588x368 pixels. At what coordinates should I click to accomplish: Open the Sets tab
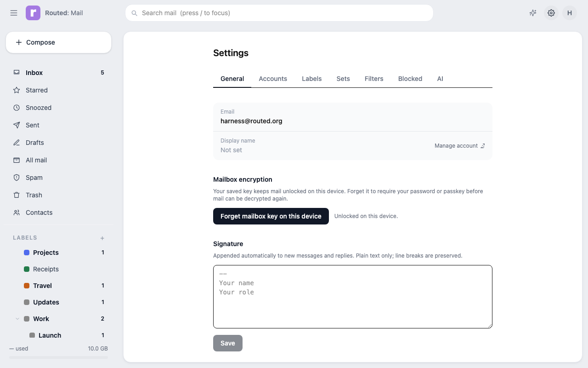coord(343,79)
